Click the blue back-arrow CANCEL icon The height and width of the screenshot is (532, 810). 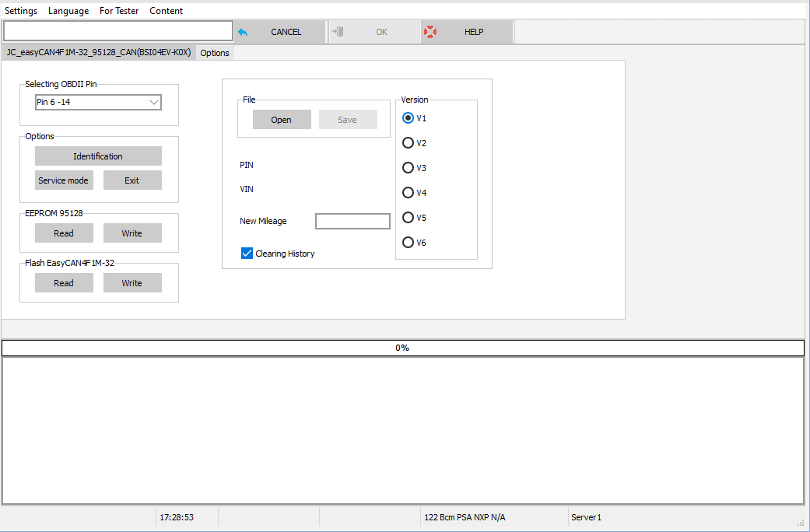point(241,31)
